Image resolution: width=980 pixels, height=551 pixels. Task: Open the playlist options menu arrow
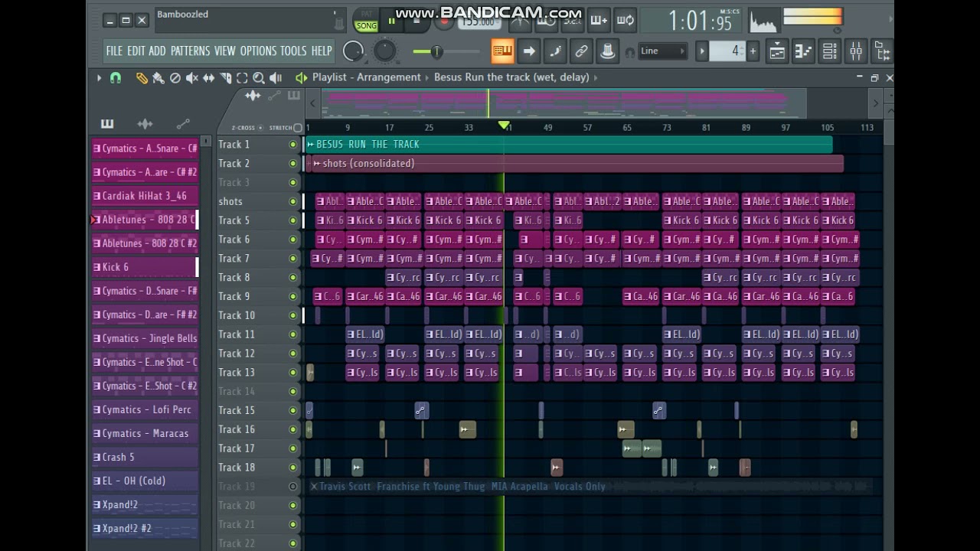[x=99, y=77]
